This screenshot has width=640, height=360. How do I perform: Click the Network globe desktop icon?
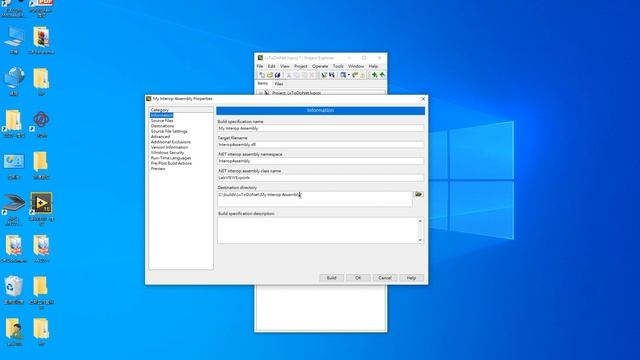[x=14, y=78]
